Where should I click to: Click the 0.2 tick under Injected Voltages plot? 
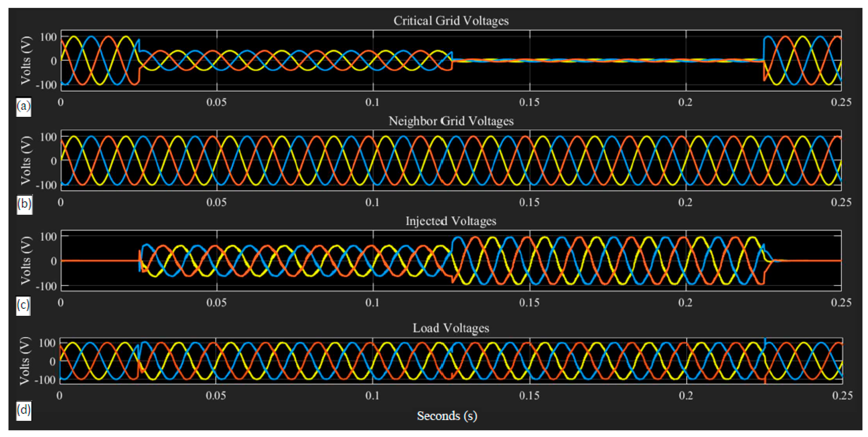tap(685, 303)
